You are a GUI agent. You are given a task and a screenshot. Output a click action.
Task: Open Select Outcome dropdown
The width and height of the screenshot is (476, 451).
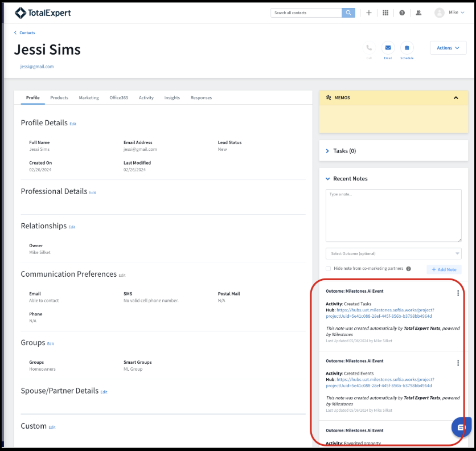[393, 253]
